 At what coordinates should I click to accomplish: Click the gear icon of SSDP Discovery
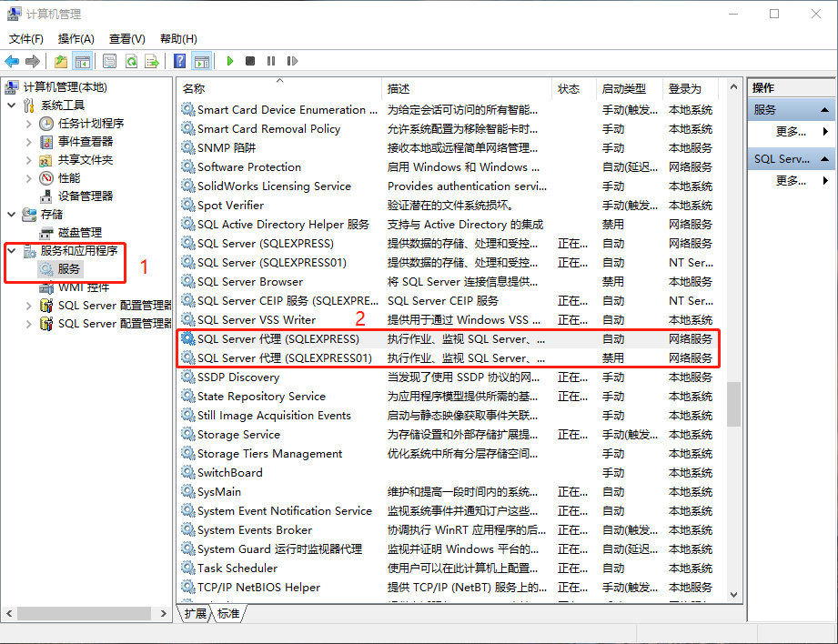187,377
